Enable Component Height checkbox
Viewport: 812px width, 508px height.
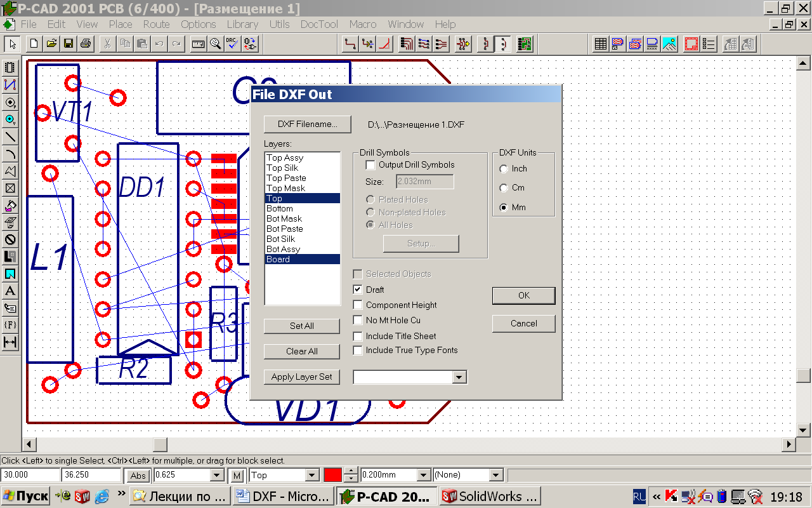(x=358, y=305)
